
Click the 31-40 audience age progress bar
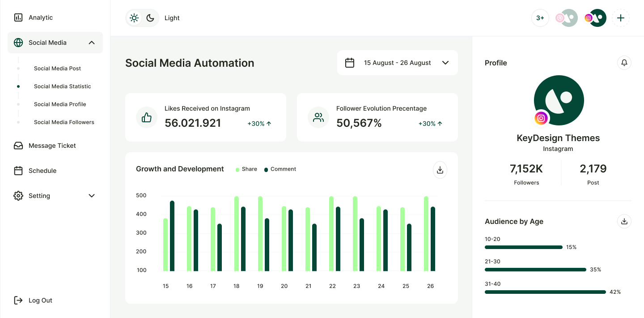point(545,292)
